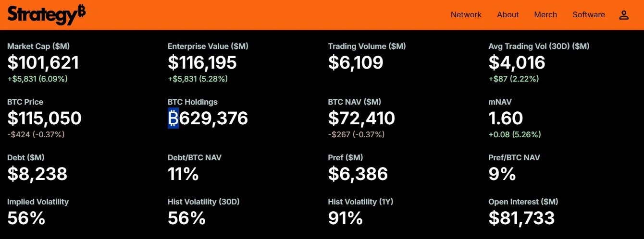Select the Pref value $6,386
This screenshot has width=644, height=239.
358,174
